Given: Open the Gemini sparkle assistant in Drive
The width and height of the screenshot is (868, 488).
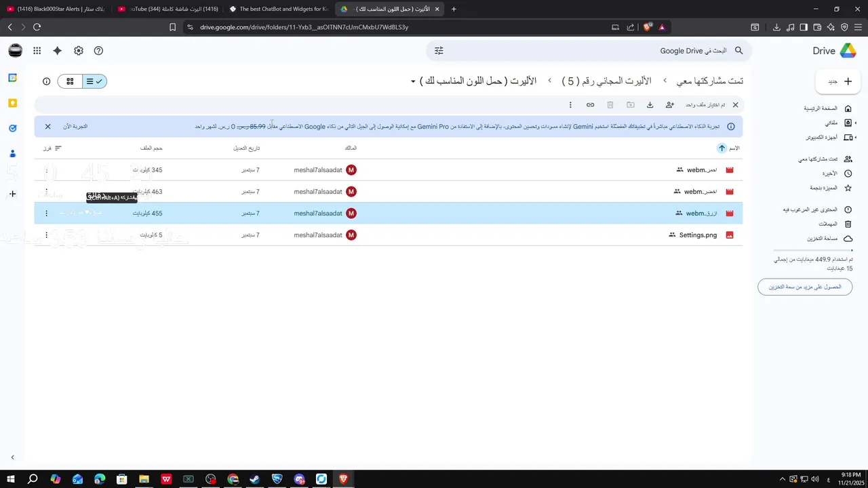Looking at the screenshot, I should (x=58, y=51).
